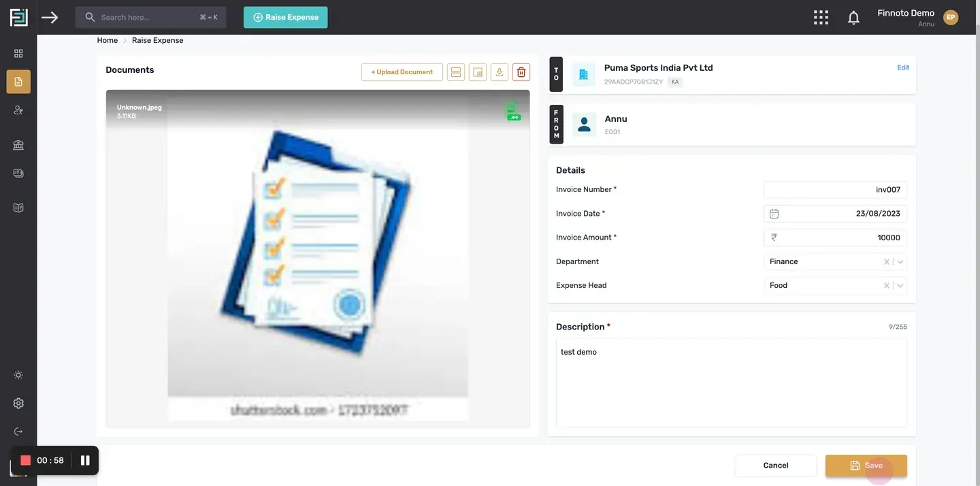The width and height of the screenshot is (980, 486).
Task: Clear the Food expense head selection
Action: point(886,286)
